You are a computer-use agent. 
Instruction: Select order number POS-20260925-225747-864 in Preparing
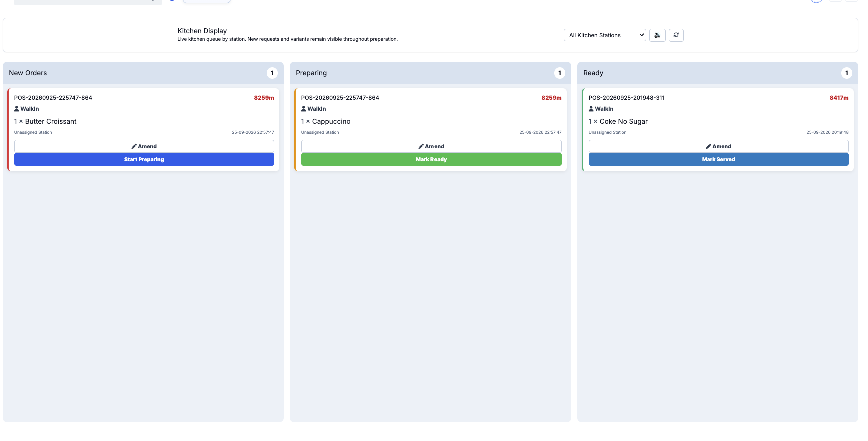[x=340, y=98]
